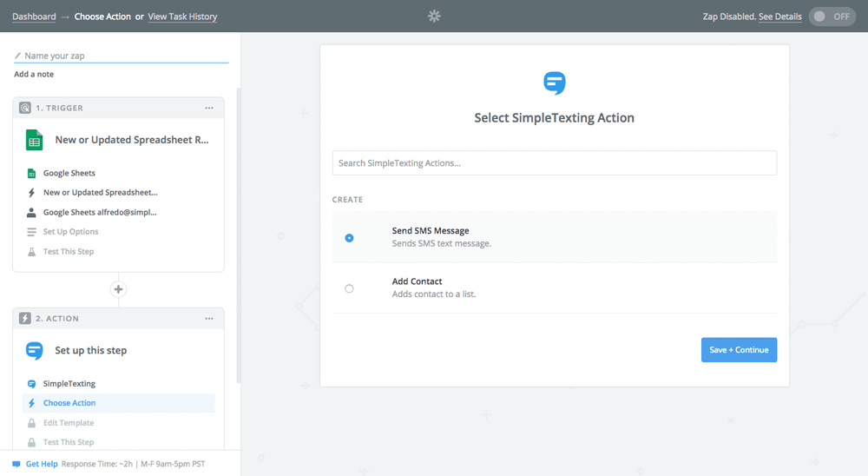Click Get Help link
The image size is (868, 476).
pos(42,465)
